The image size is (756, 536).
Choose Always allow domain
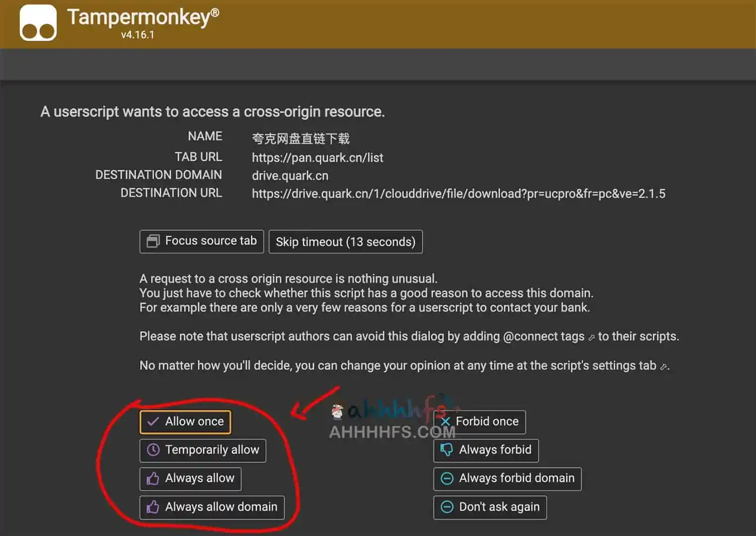212,507
